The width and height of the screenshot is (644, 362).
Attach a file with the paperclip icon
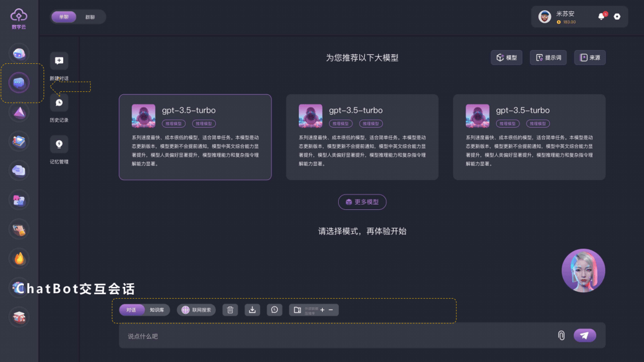(561, 335)
